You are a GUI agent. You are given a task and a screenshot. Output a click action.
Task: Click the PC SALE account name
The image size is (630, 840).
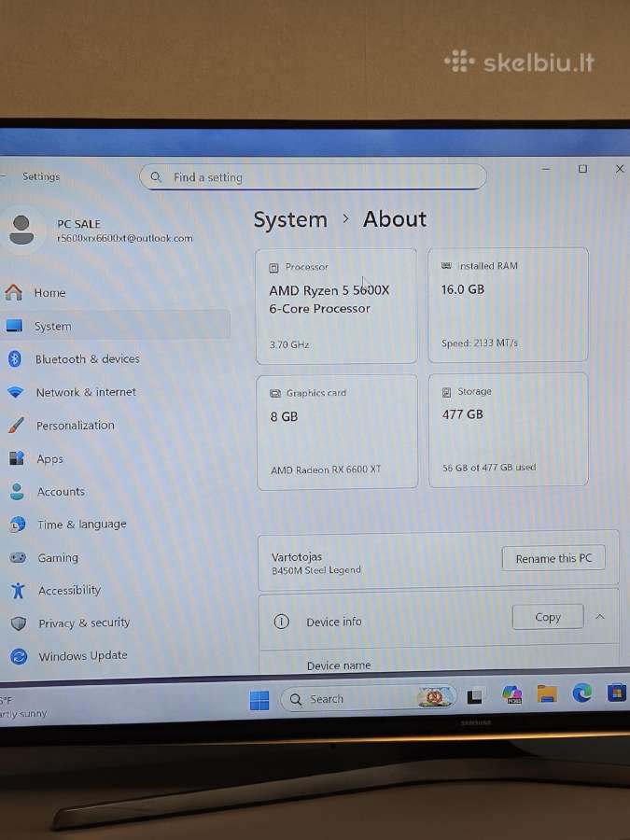click(x=78, y=224)
